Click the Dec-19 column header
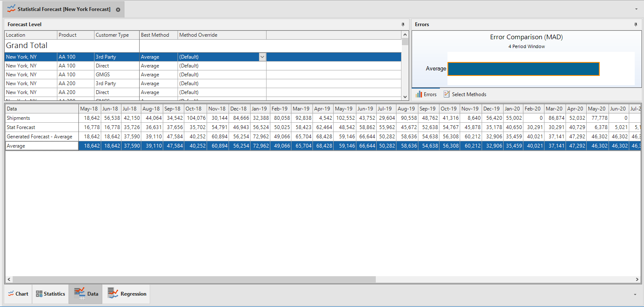This screenshot has height=307, width=644. point(493,109)
